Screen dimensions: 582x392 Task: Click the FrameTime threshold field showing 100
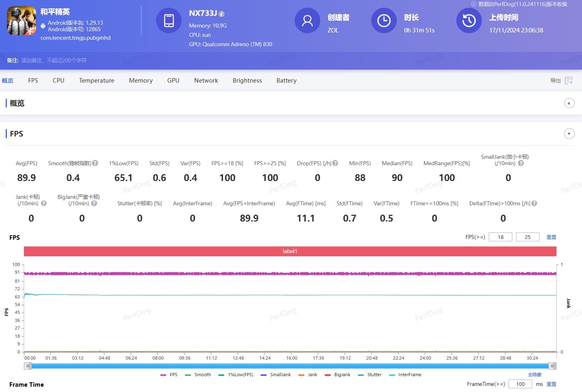click(x=520, y=384)
